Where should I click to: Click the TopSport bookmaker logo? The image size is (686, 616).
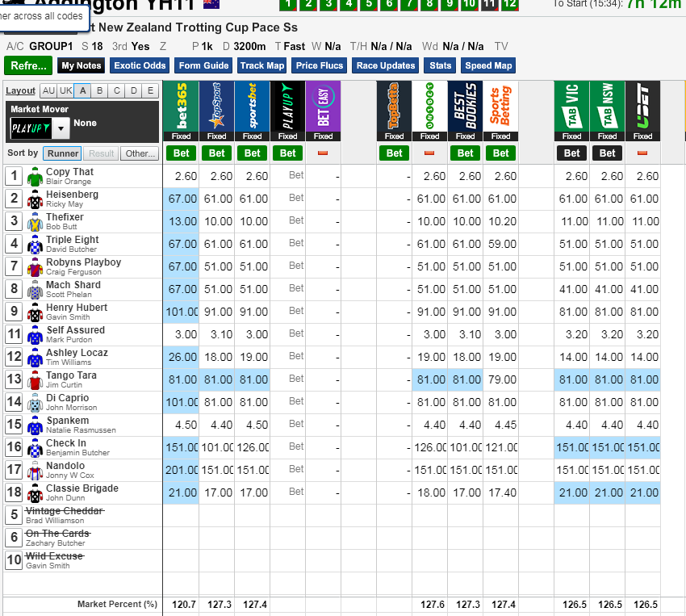pyautogui.click(x=216, y=106)
